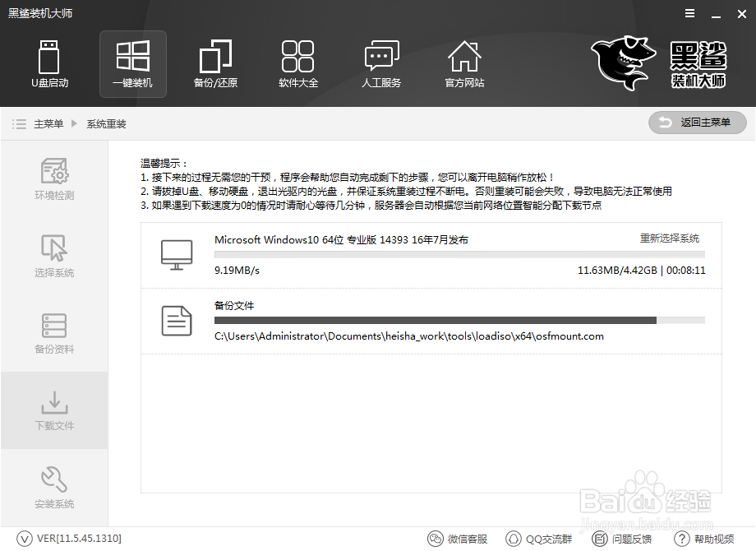Click the version icon beside VER[11.5.45.1310]
Screen dimensions: 756x551
pos(25,539)
